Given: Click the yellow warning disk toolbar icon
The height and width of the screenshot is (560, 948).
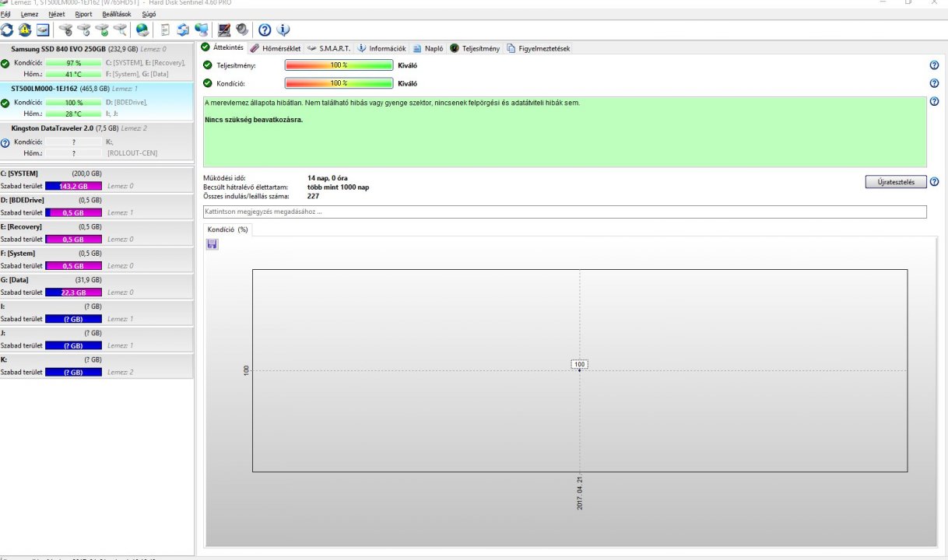Looking at the screenshot, I should coord(25,30).
